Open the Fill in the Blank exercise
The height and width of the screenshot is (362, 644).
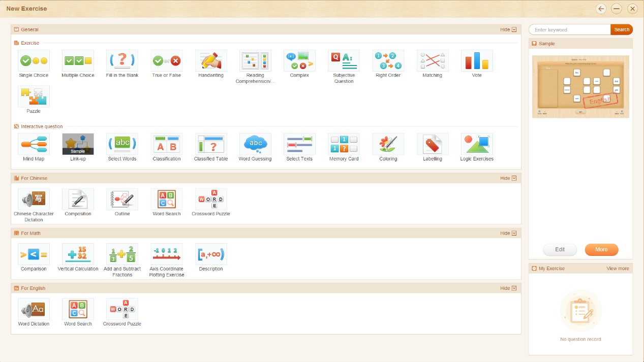coord(122,60)
